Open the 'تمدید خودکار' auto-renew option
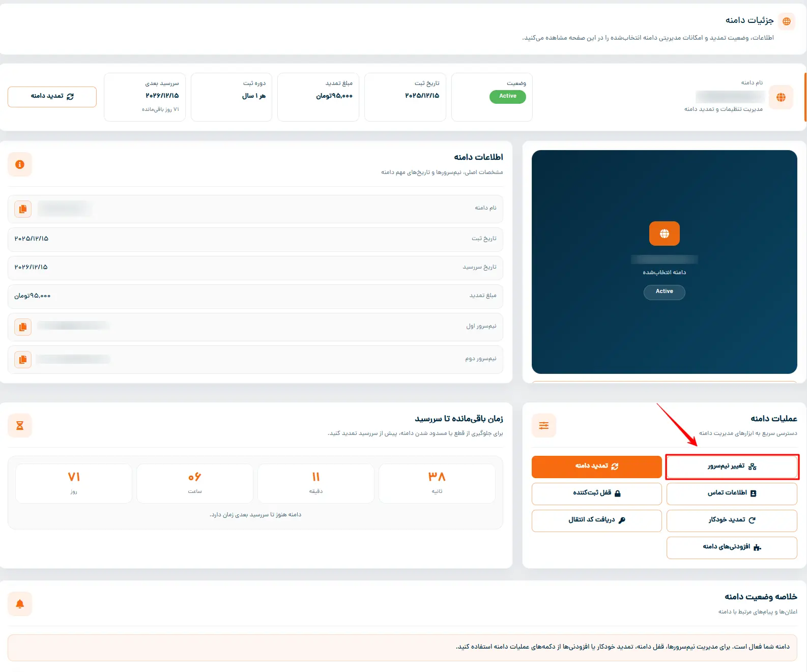This screenshot has width=807, height=672. (732, 520)
